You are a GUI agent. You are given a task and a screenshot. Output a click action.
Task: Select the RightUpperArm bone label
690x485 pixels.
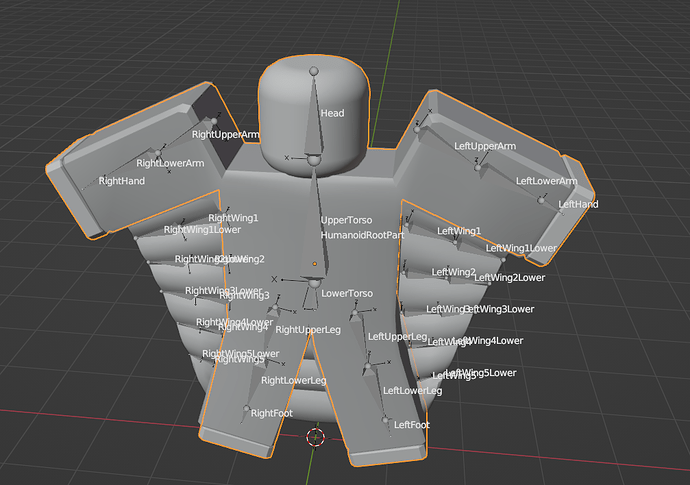tap(226, 134)
